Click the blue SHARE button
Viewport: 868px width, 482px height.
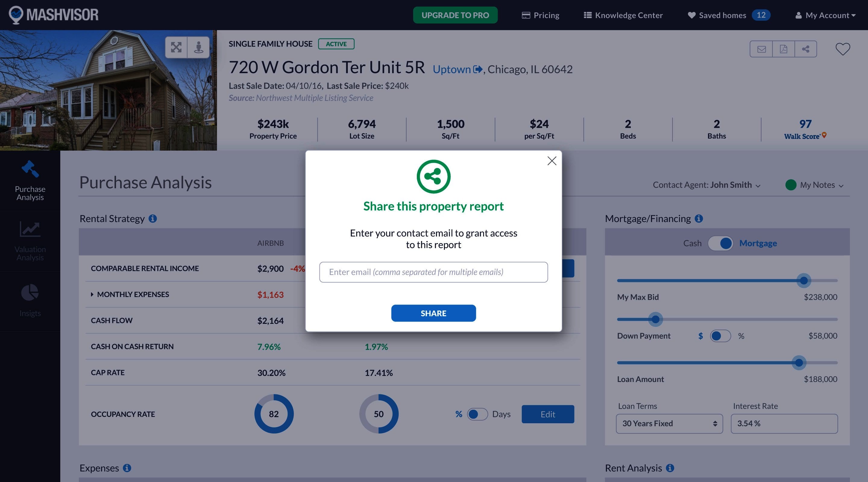coord(433,313)
